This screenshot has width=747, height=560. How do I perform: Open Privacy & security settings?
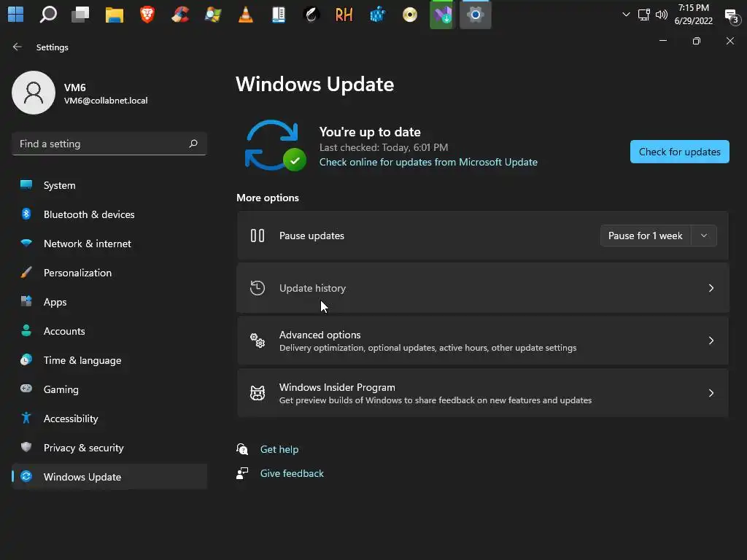[109, 448]
